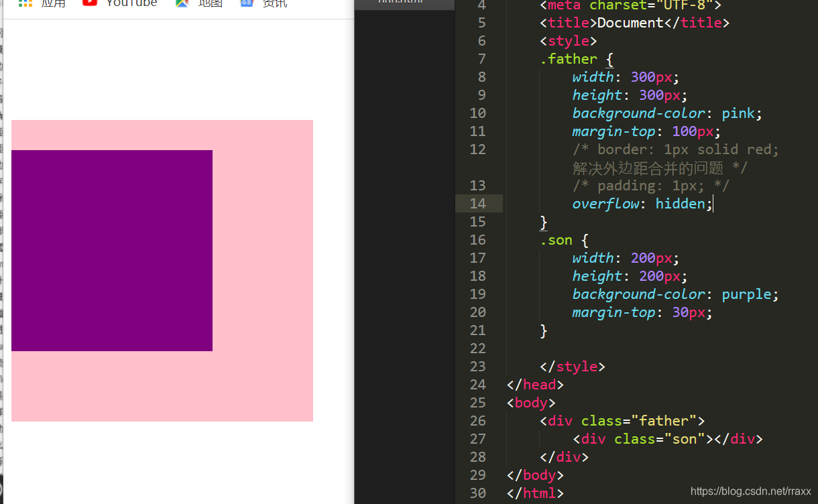Click line number 16 in the gutter
This screenshot has width=818, height=504.
[x=477, y=240]
